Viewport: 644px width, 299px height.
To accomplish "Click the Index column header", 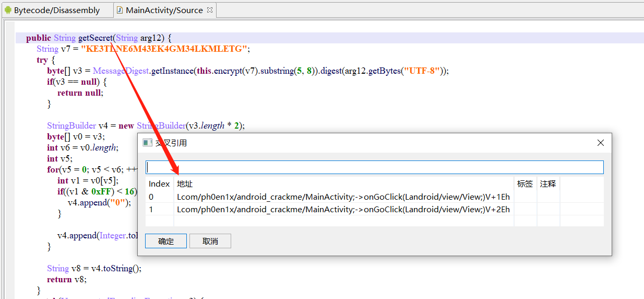I will coord(159,183).
